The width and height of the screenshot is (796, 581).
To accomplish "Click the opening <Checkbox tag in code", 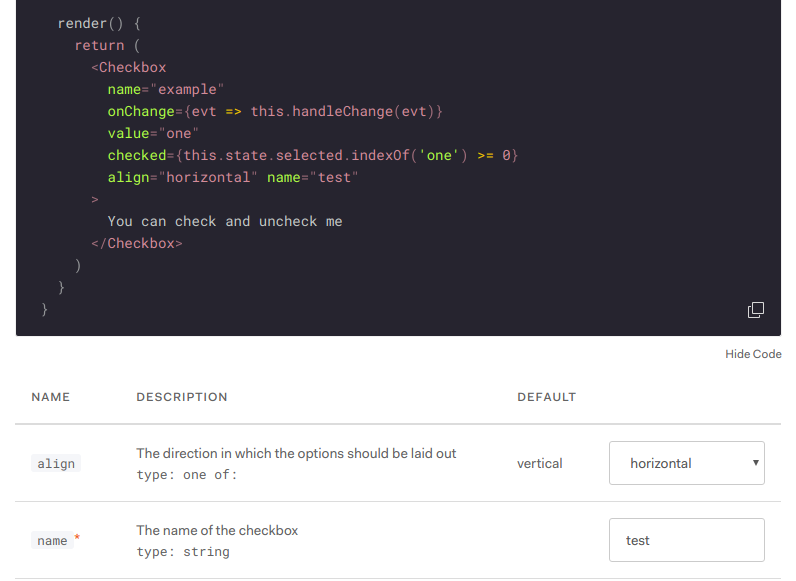I will [129, 67].
